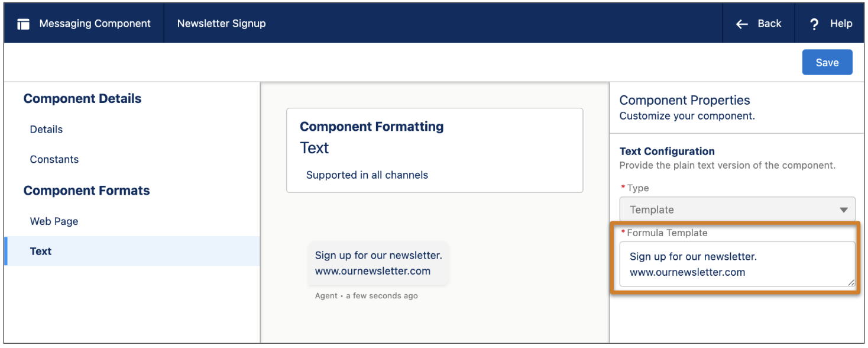Click the Component Formatting preview card
868x348 pixels.
[x=435, y=150]
